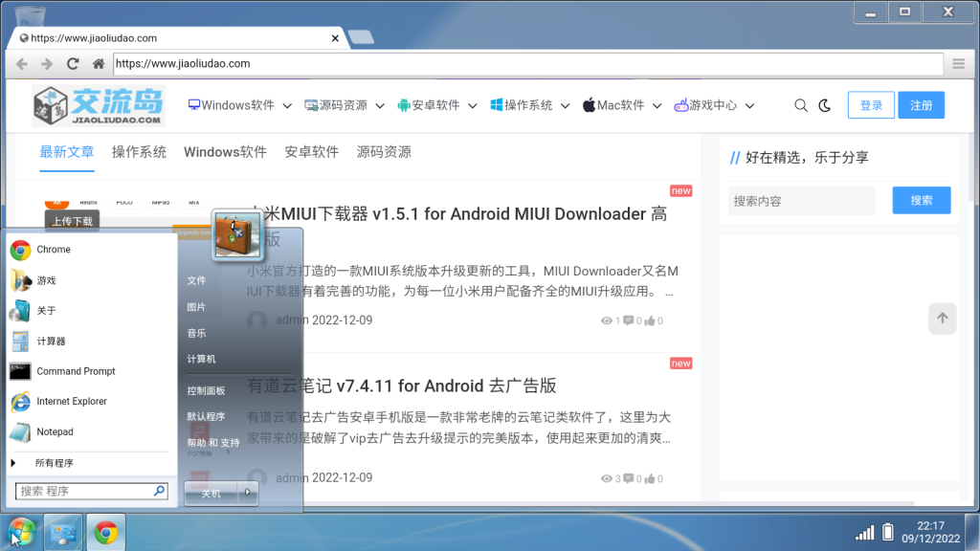Launch Internet Explorer from Start menu
Image resolution: width=980 pixels, height=551 pixels.
72,402
